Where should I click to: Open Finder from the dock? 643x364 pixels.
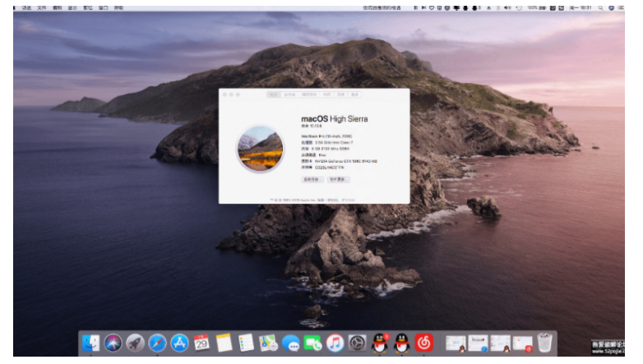91,343
